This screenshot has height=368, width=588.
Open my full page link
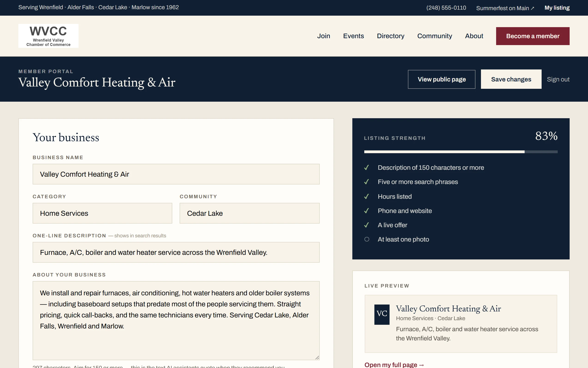coord(394,365)
